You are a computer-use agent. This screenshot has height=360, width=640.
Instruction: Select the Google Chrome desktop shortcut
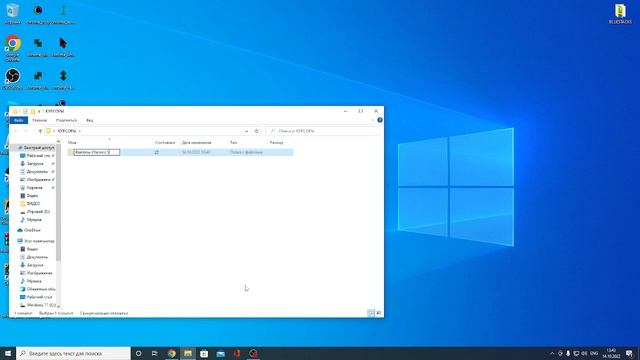pyautogui.click(x=13, y=48)
